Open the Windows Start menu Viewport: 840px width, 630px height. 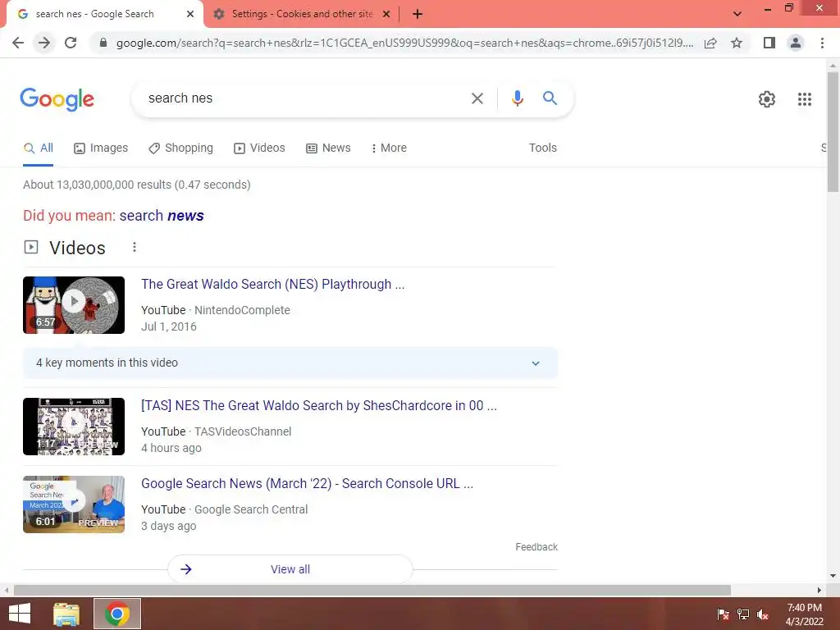pos(20,614)
